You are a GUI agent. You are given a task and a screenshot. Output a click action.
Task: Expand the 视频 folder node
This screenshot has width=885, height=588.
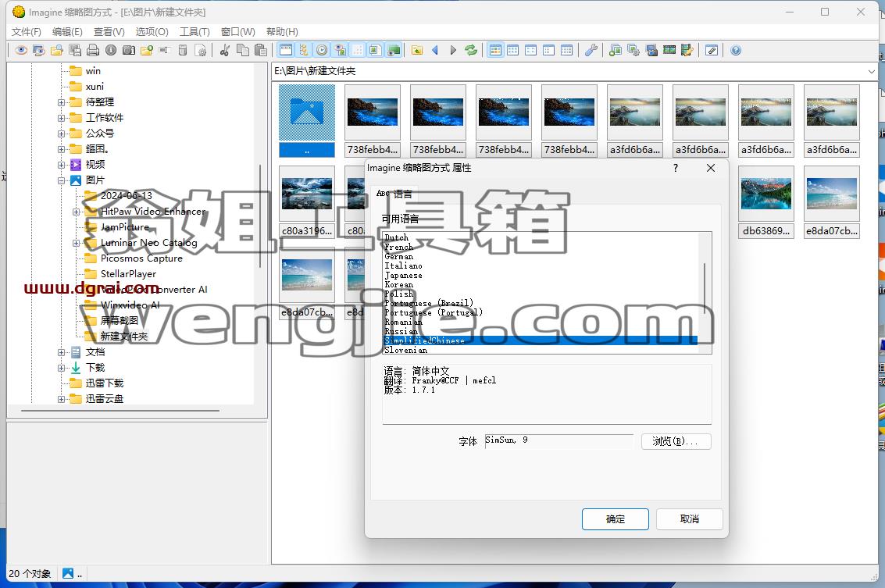point(61,165)
